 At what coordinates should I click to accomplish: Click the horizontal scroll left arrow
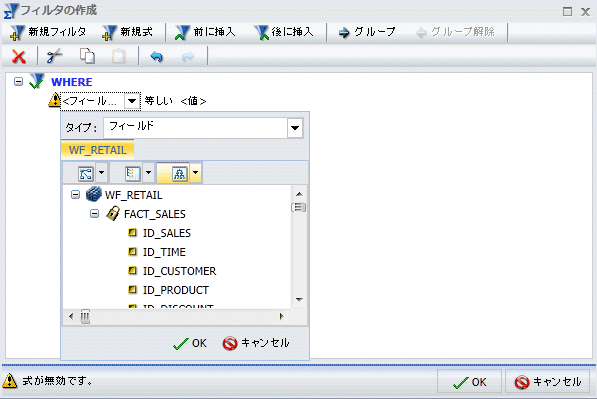click(71, 316)
